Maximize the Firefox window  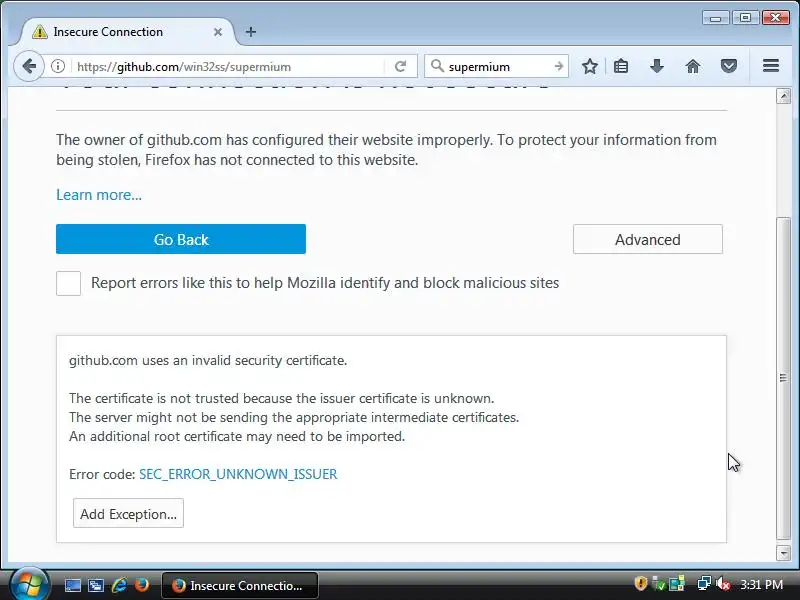pyautogui.click(x=745, y=18)
